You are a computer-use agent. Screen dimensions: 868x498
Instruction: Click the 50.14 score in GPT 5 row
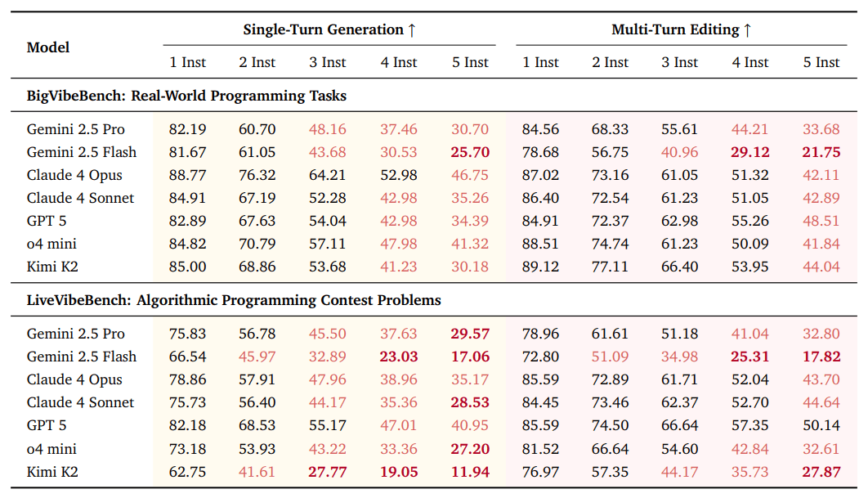click(x=821, y=425)
